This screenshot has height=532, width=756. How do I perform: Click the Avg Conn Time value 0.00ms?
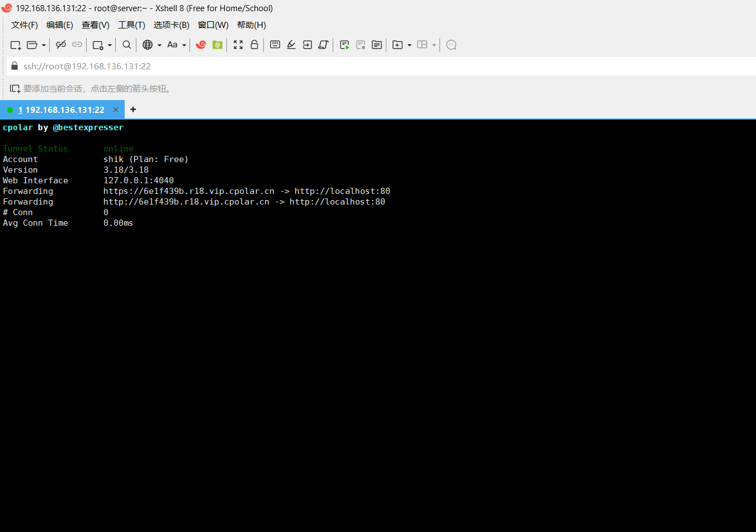tap(119, 223)
